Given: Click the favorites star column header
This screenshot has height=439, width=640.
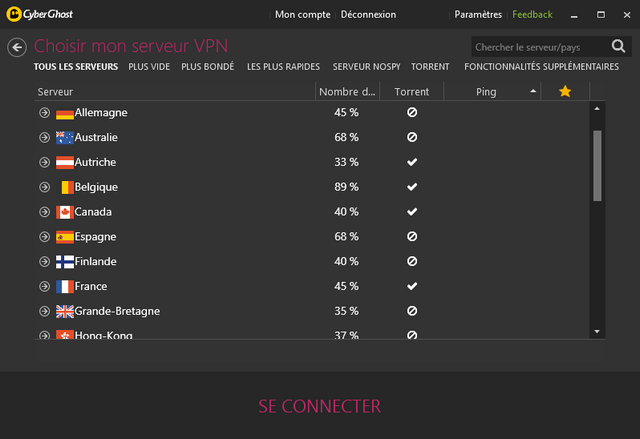Looking at the screenshot, I should click(565, 91).
